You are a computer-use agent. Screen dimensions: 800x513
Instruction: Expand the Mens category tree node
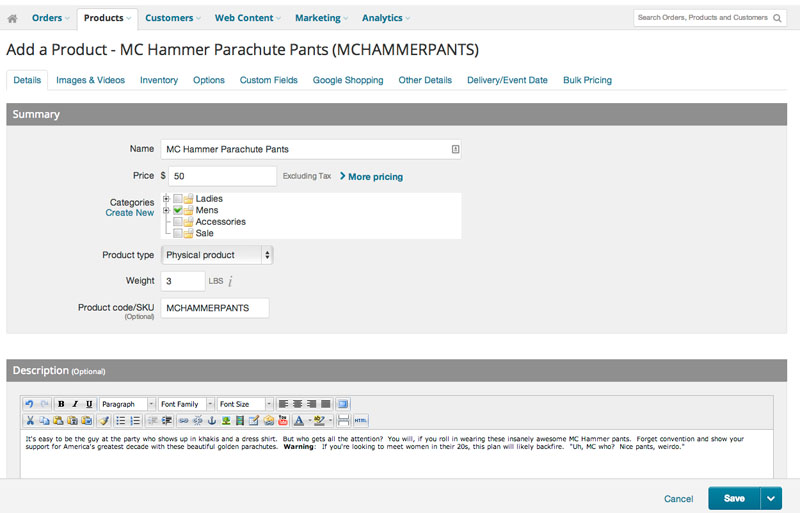166,210
